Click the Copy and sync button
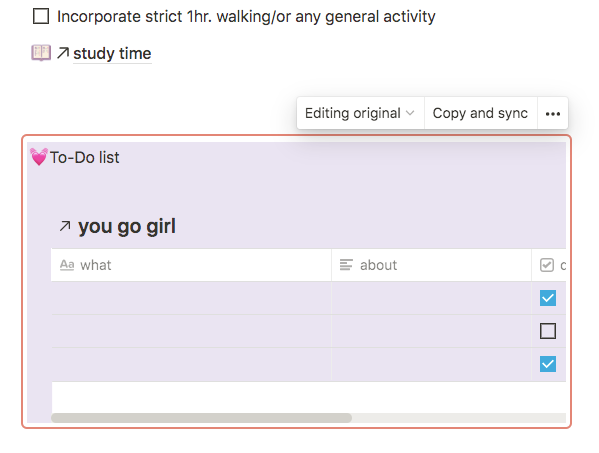The image size is (599, 453). click(480, 113)
